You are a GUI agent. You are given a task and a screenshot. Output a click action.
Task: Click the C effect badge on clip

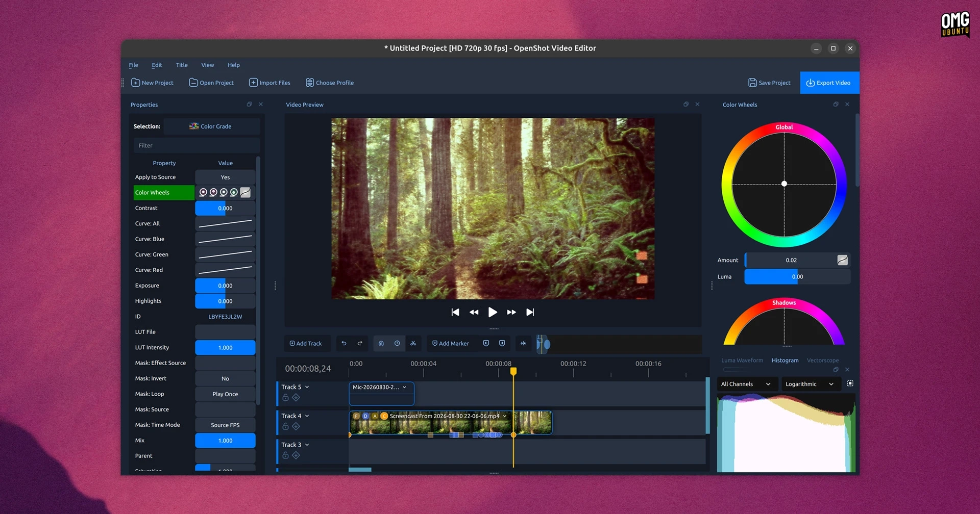[384, 416]
